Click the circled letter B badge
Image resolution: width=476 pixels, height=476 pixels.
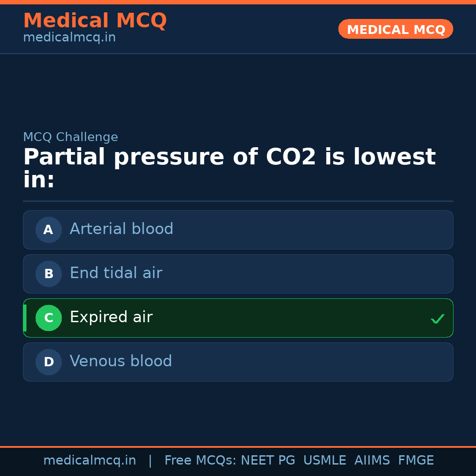48,274
